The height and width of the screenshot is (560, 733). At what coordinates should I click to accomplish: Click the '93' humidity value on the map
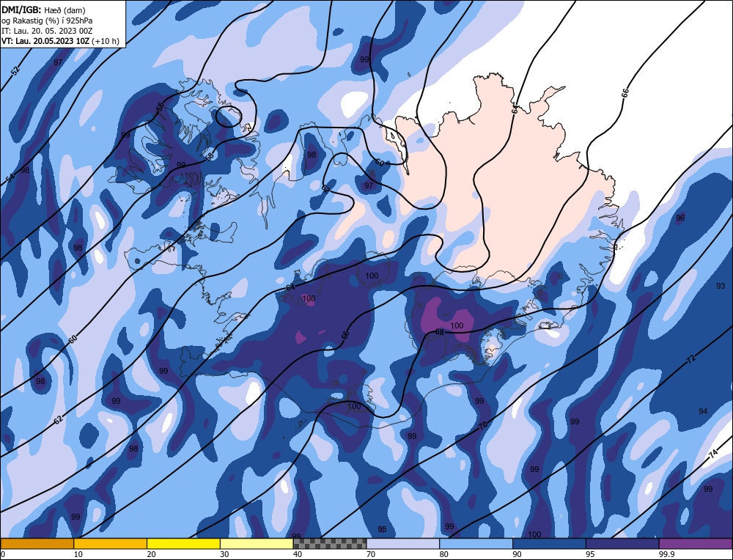tap(721, 286)
